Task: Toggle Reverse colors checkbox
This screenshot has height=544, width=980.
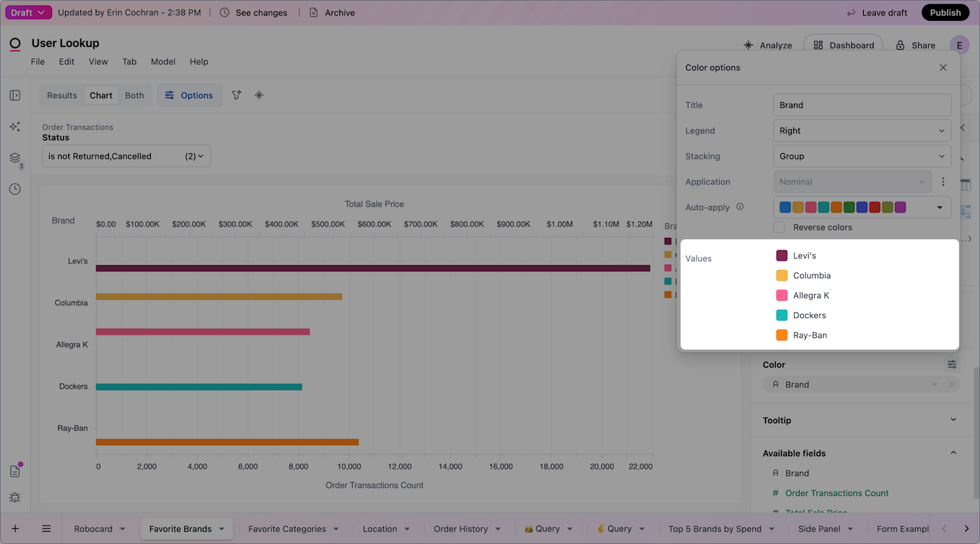Action: click(x=779, y=227)
